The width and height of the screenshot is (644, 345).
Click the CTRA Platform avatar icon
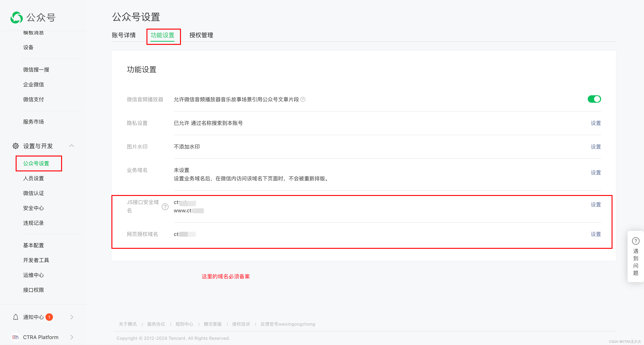click(15, 337)
